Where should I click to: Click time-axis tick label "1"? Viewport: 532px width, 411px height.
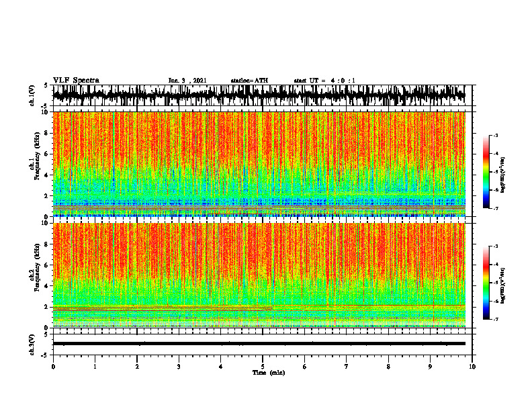click(95, 367)
